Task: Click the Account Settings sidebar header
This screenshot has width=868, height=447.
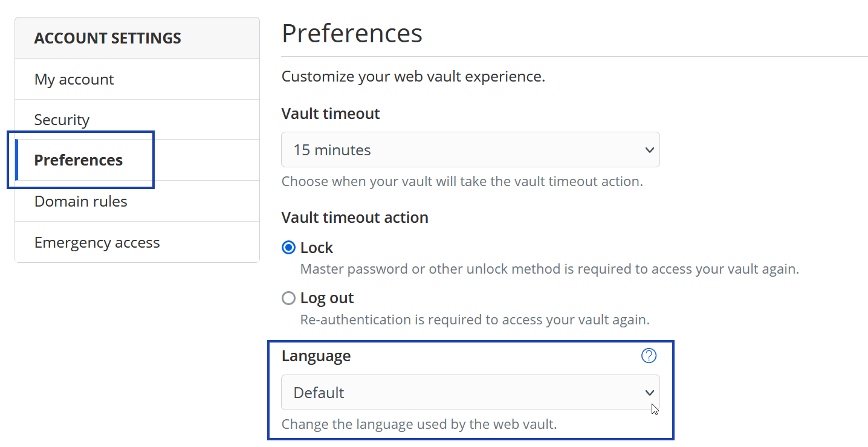Action: 108,38
